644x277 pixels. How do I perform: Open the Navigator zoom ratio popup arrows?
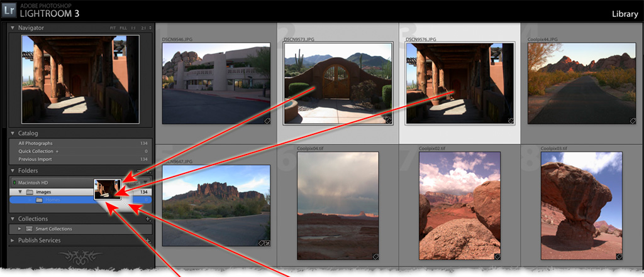point(150,28)
